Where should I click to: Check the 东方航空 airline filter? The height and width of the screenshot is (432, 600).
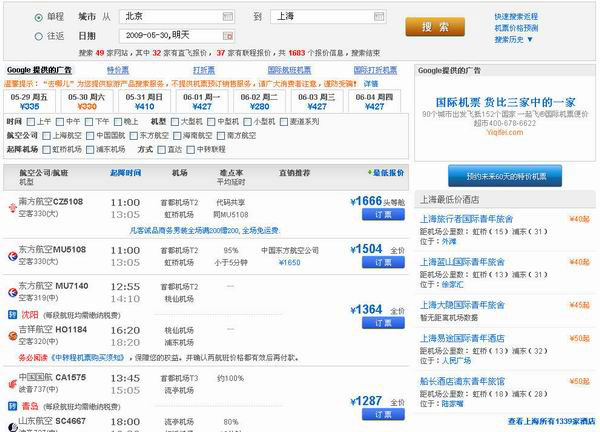tap(134, 136)
